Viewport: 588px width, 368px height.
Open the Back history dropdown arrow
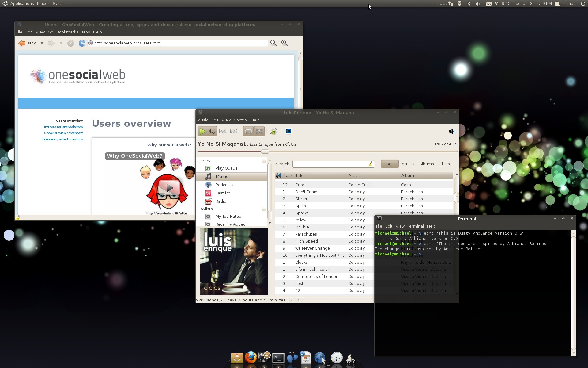click(x=42, y=43)
